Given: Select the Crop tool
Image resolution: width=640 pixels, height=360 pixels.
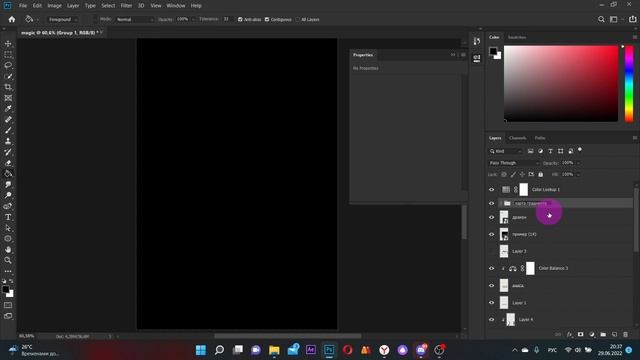Looking at the screenshot, I should [x=8, y=87].
